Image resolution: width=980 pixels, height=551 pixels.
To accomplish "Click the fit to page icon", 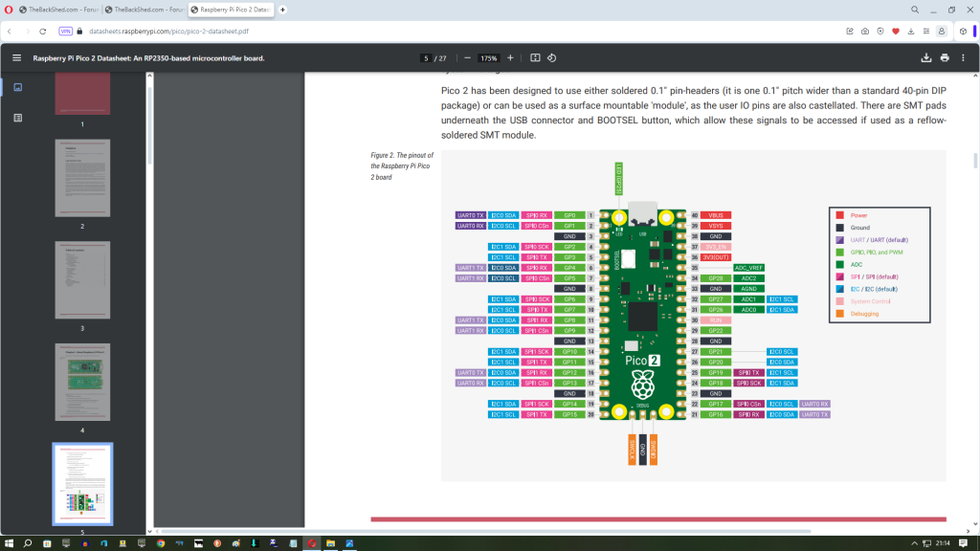I will click(x=535, y=57).
